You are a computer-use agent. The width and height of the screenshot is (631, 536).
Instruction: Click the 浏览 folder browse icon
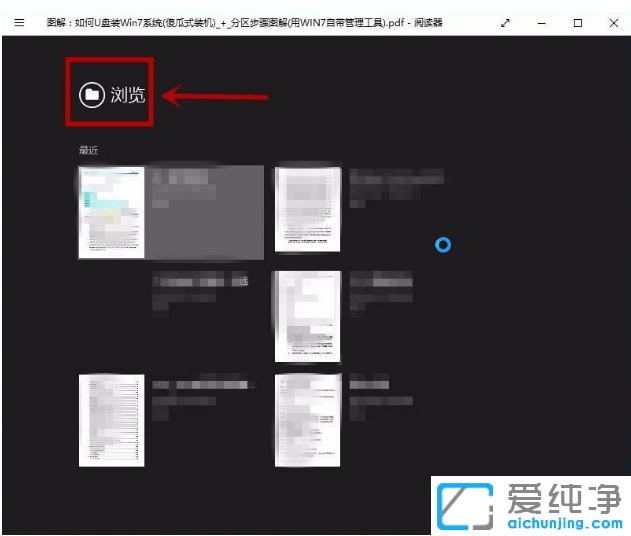(92, 95)
